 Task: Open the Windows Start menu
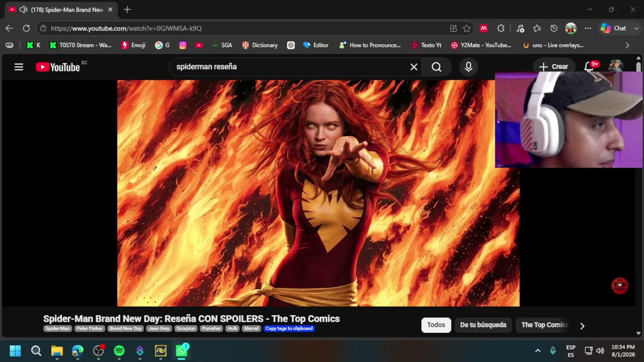pyautogui.click(x=15, y=350)
